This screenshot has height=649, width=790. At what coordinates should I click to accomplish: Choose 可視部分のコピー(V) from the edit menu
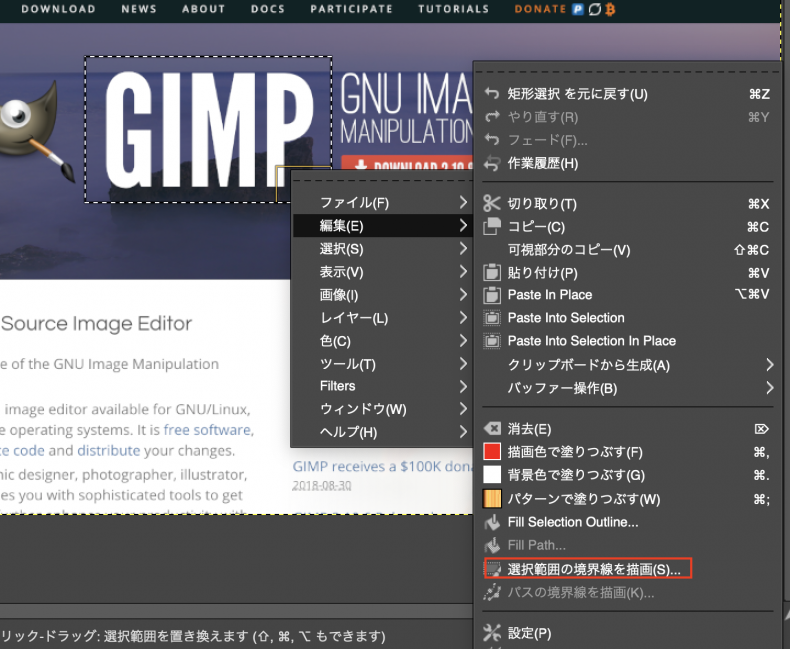[x=627, y=249]
